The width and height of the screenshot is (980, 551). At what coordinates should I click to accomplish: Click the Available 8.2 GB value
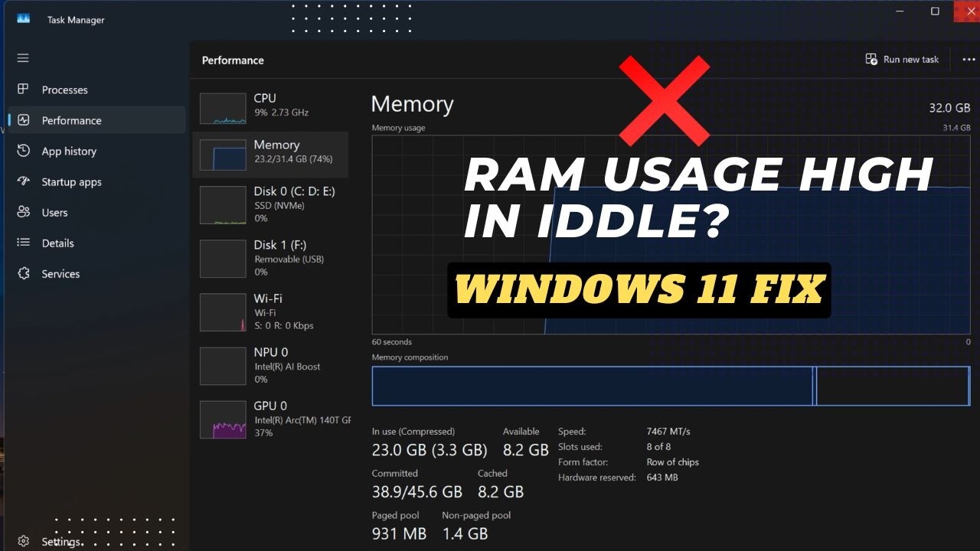click(525, 450)
